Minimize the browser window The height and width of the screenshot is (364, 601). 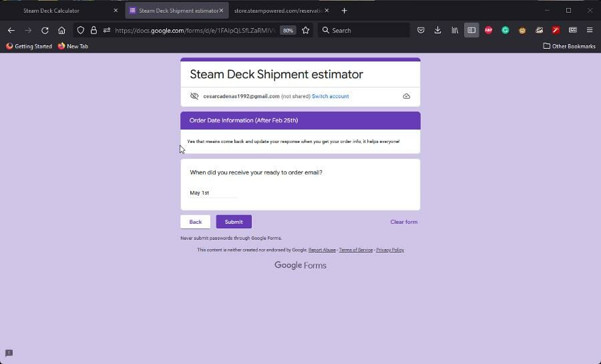coord(547,11)
